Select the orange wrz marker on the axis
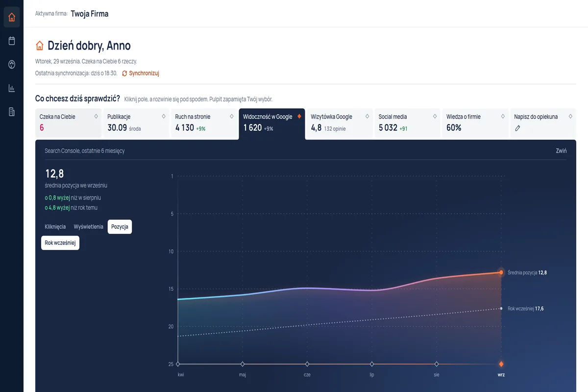 point(501,364)
